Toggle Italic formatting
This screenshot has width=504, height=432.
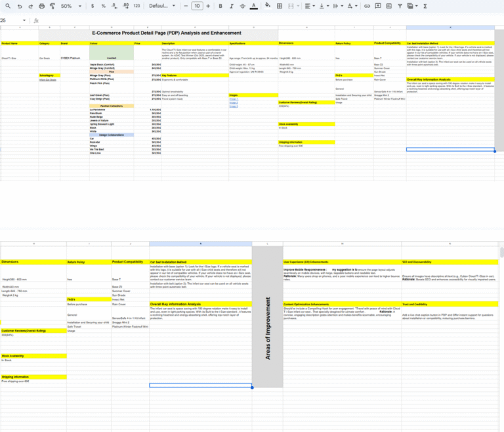point(231,6)
